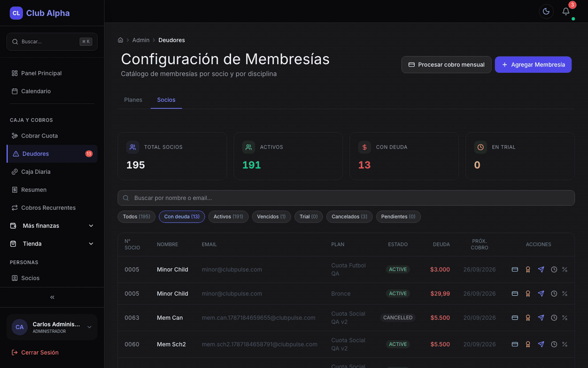Send reminder icon for Mem Can row
Screen dimensions: 588x368
[541, 317]
